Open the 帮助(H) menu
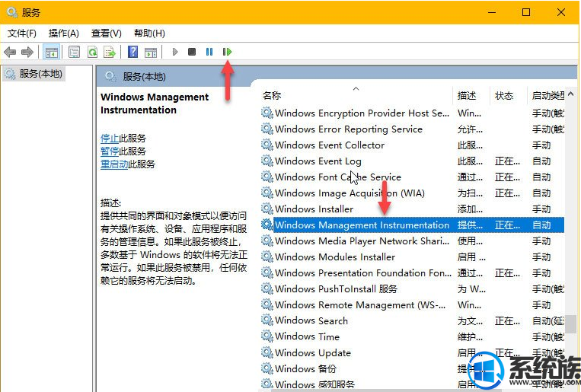The height and width of the screenshot is (392, 581). tap(149, 33)
